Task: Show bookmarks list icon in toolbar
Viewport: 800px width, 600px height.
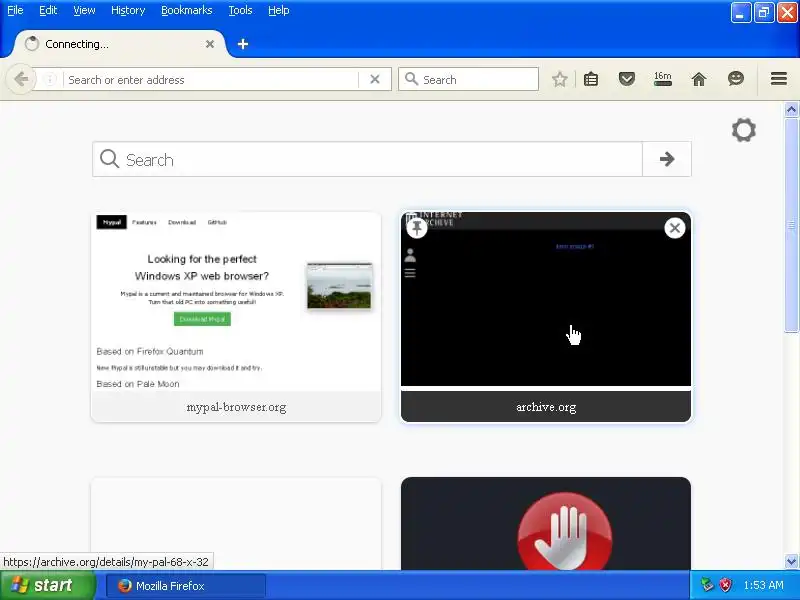Action: [x=591, y=79]
